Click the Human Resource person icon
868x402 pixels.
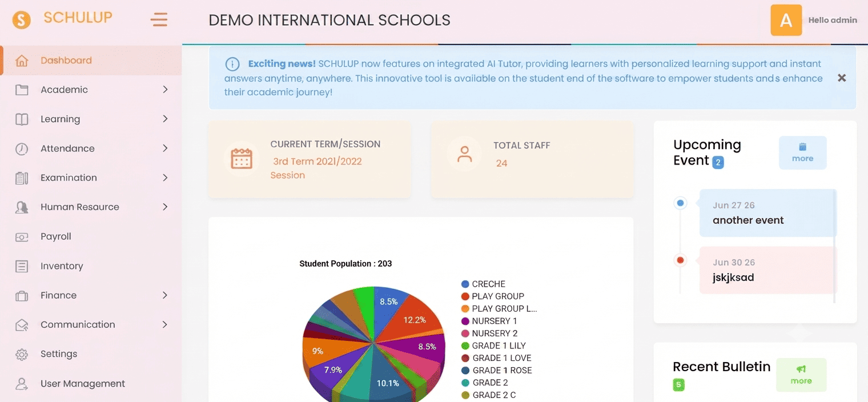coord(22,207)
